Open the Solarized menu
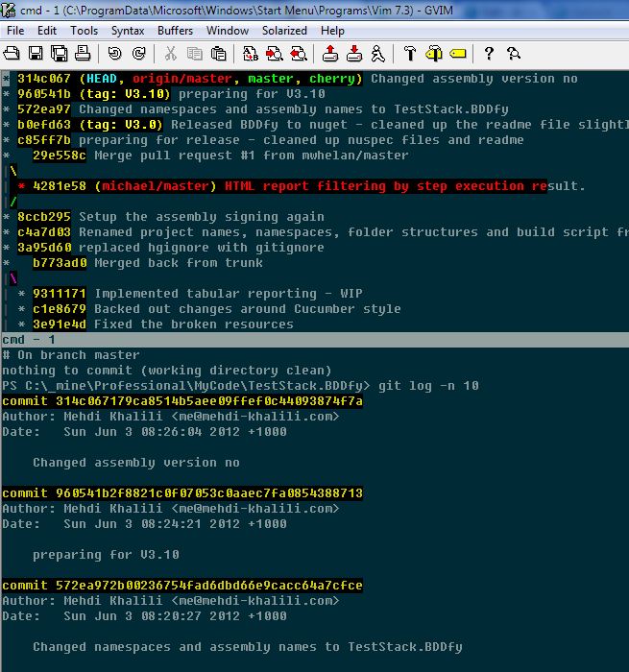 tap(284, 31)
